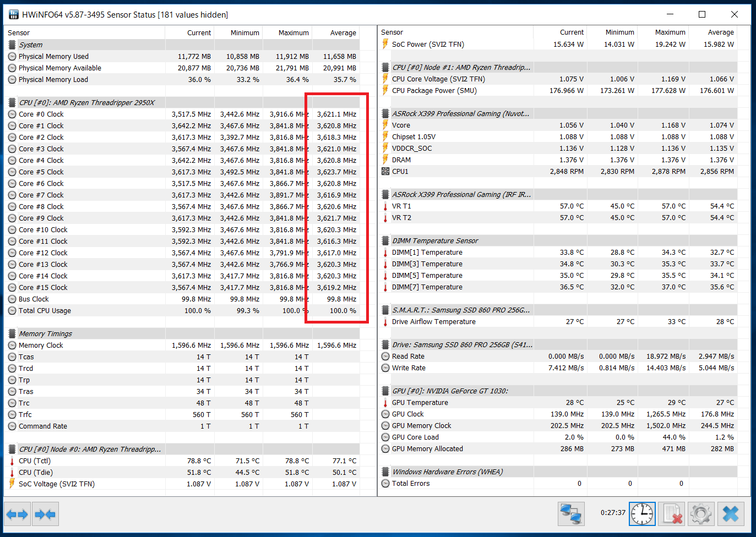
Task: Click the Vcore lightning bolt icon
Action: [385, 125]
